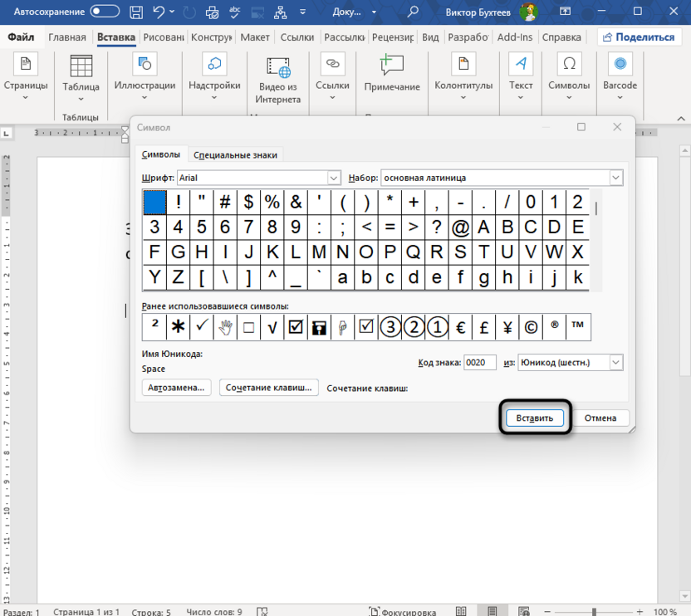Click the Undo arrow icon
Image resolution: width=691 pixels, height=616 pixels.
click(x=159, y=12)
